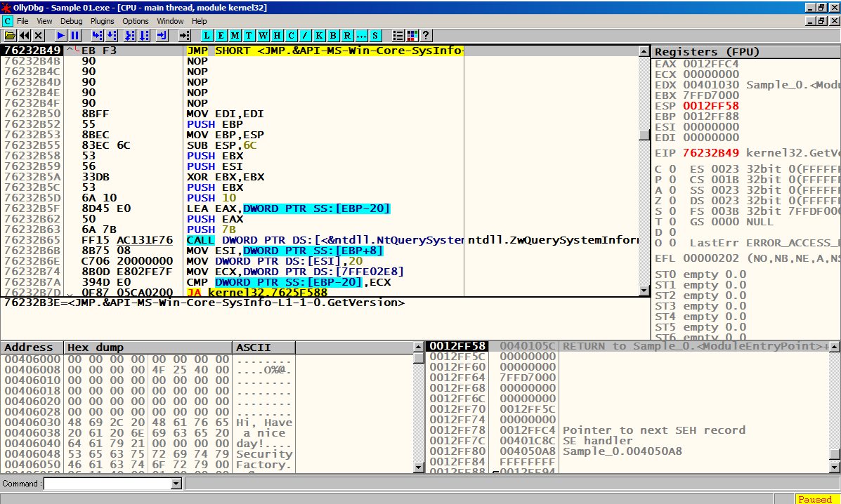
Task: Open the Plugins menu
Action: pos(102,21)
